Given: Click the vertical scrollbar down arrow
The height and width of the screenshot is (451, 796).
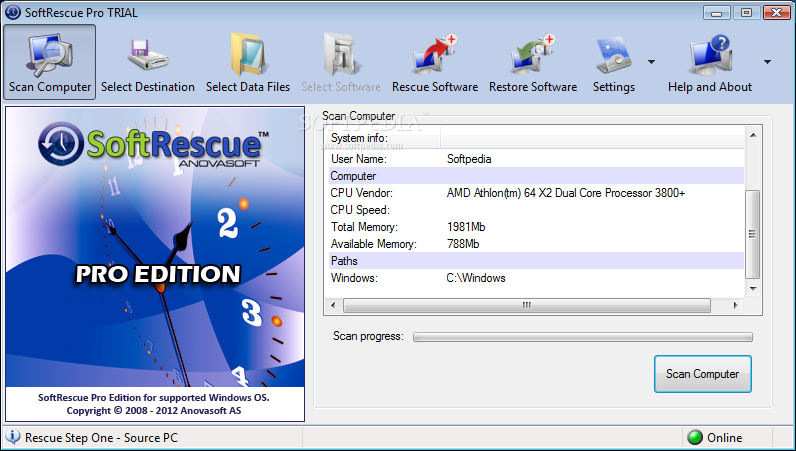Looking at the screenshot, I should [753, 288].
